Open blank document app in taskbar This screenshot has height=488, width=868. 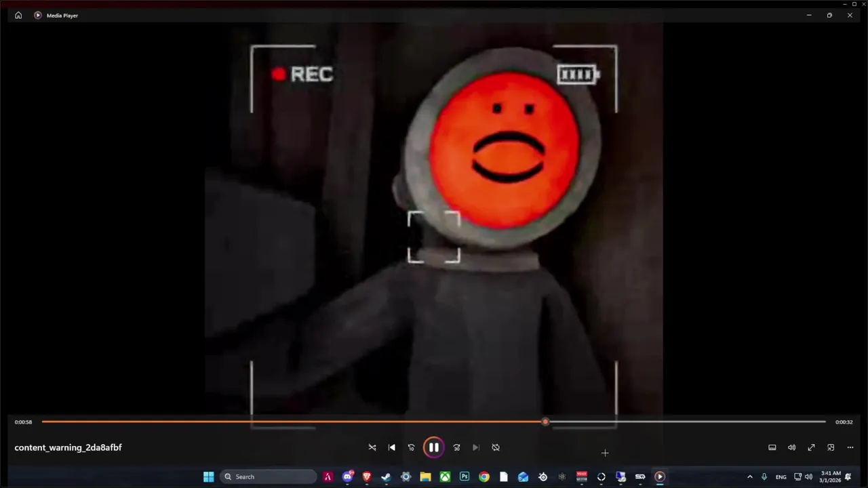coord(503,476)
